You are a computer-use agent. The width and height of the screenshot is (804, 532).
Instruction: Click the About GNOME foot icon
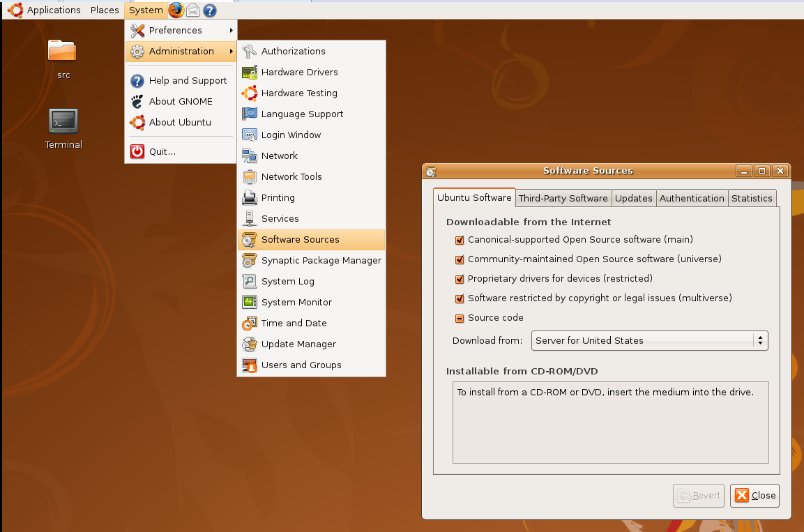pos(137,102)
